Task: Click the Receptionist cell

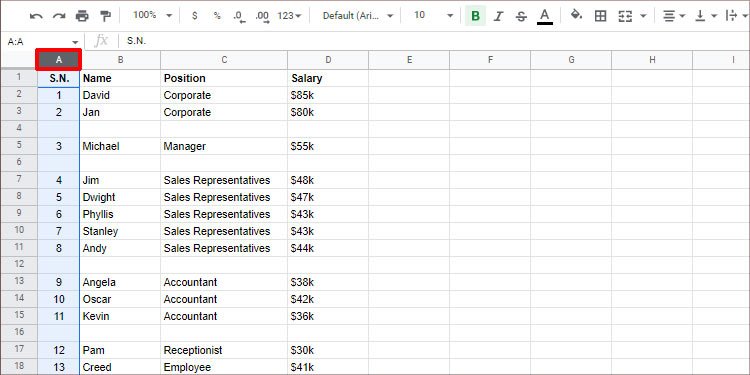Action: (x=224, y=350)
